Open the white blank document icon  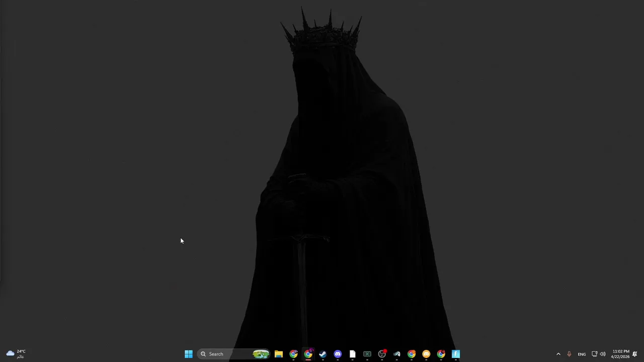pyautogui.click(x=352, y=354)
